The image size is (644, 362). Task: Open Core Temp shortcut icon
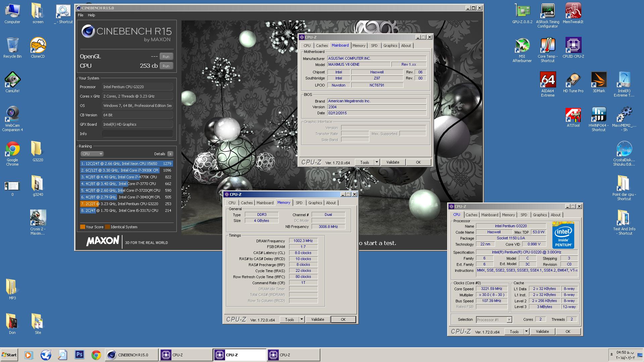[547, 50]
